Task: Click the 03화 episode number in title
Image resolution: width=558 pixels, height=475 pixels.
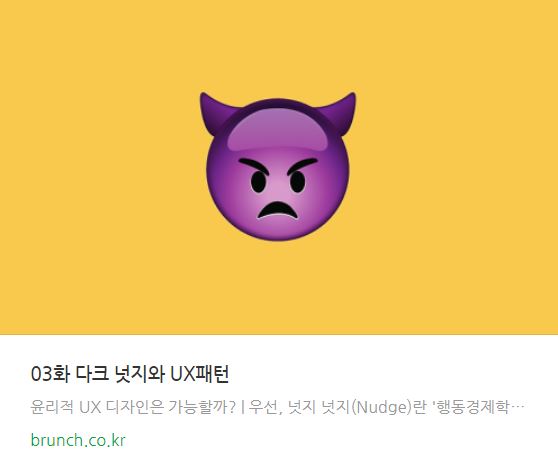Action: 50,374
